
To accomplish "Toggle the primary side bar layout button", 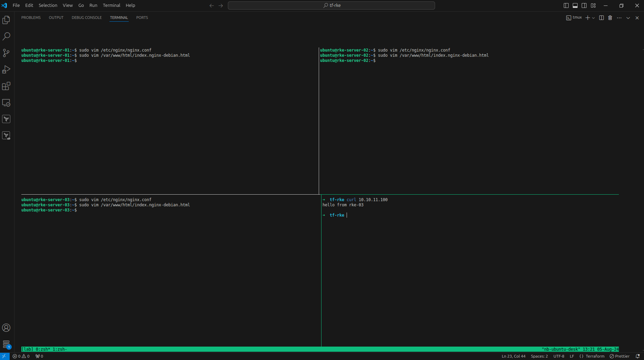I will click(x=566, y=6).
